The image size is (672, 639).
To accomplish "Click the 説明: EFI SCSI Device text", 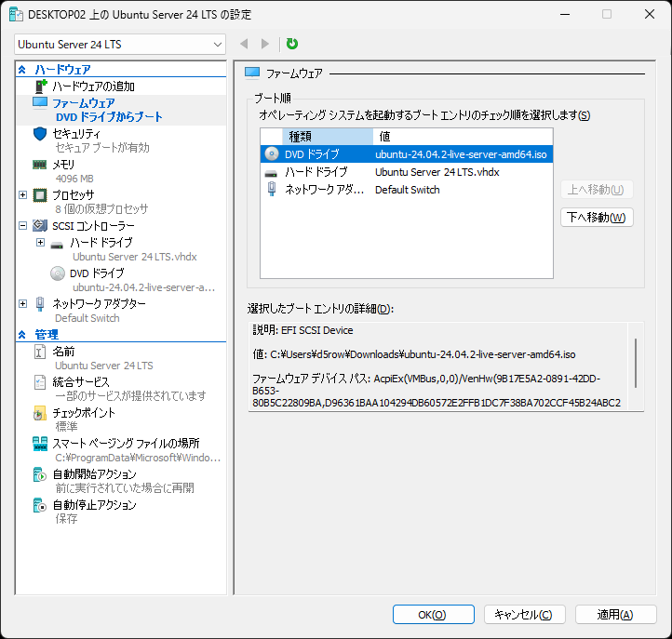I will (303, 330).
